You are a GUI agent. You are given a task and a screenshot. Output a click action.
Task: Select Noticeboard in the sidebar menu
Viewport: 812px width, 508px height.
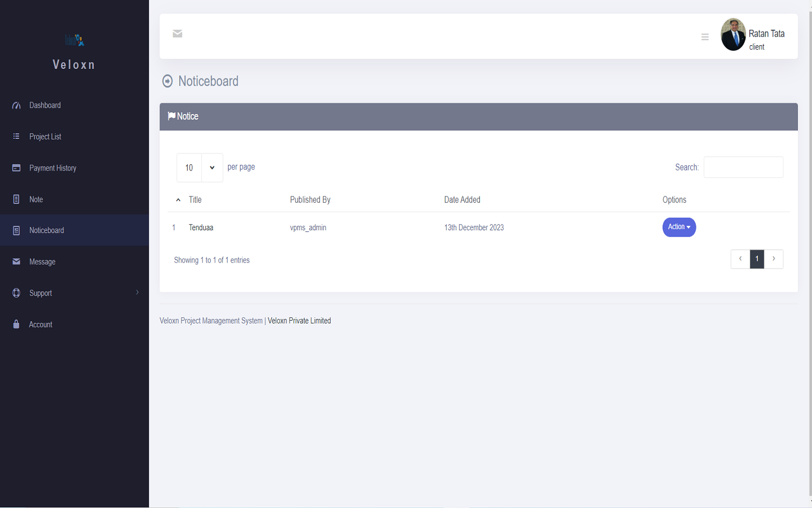[x=46, y=230]
